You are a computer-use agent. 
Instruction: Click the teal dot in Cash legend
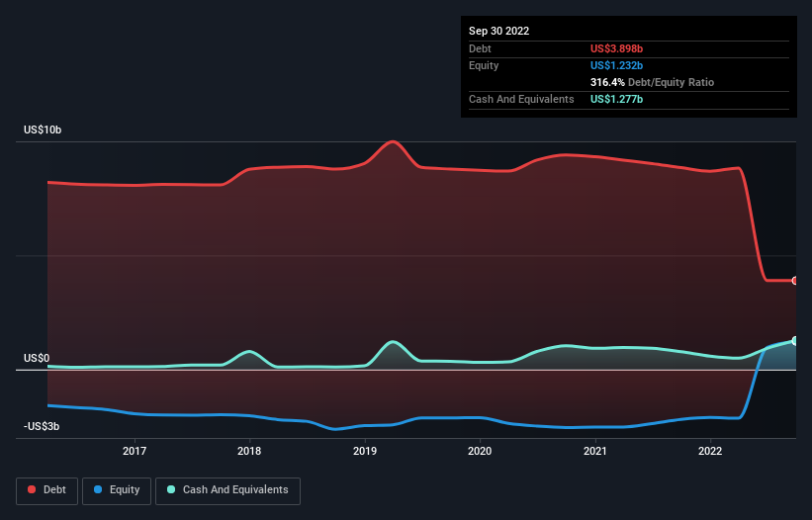(171, 489)
